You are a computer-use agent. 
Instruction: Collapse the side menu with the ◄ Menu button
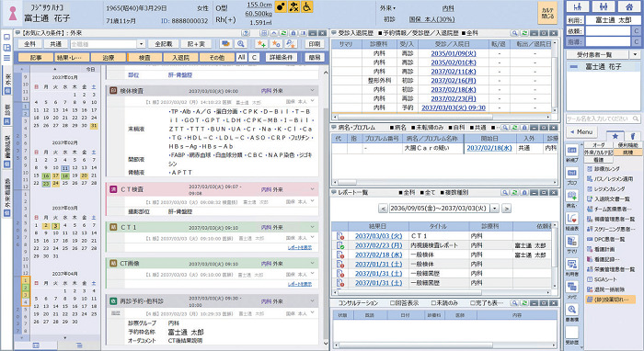(x=581, y=131)
